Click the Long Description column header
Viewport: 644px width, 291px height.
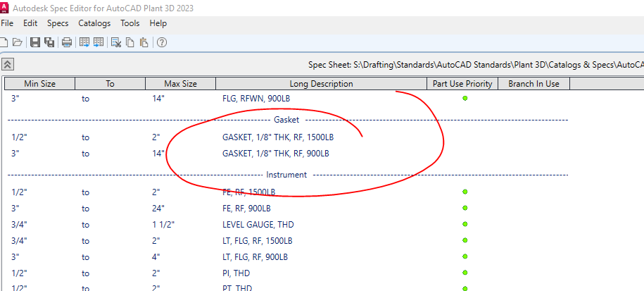click(x=322, y=84)
